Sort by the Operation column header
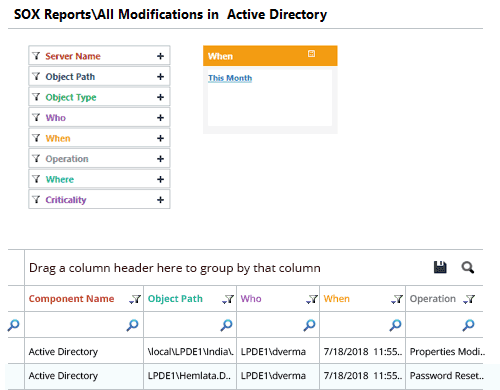 pos(432,299)
